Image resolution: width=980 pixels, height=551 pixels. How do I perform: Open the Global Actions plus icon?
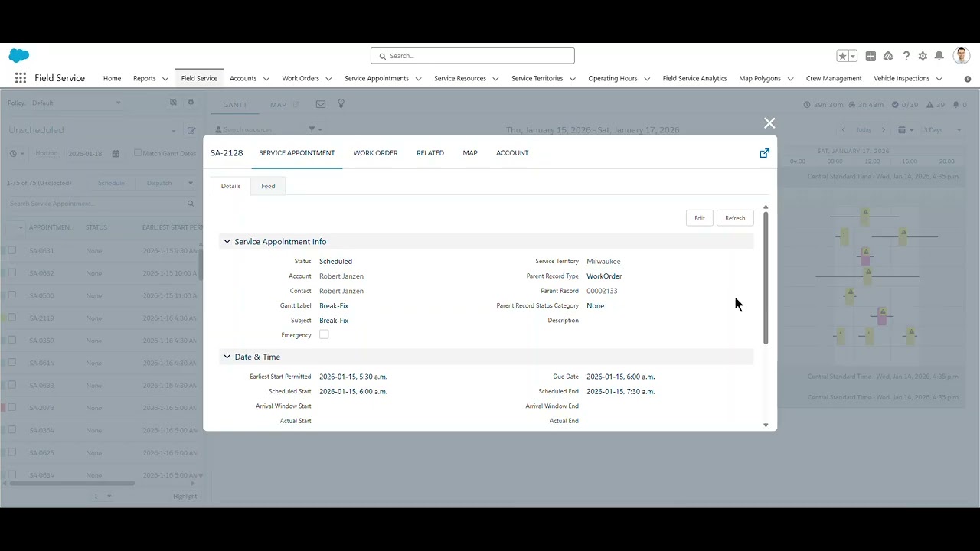tap(871, 56)
